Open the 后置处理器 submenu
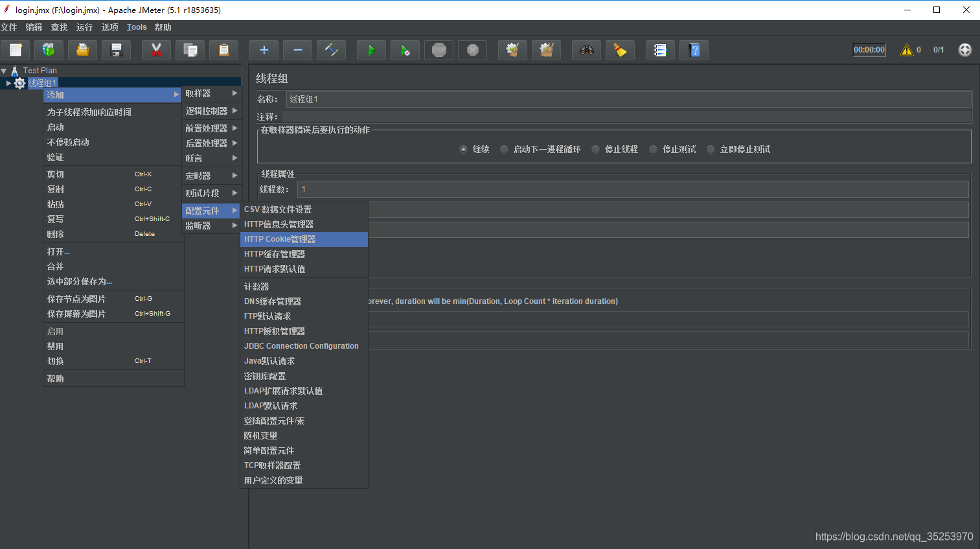 click(211, 143)
